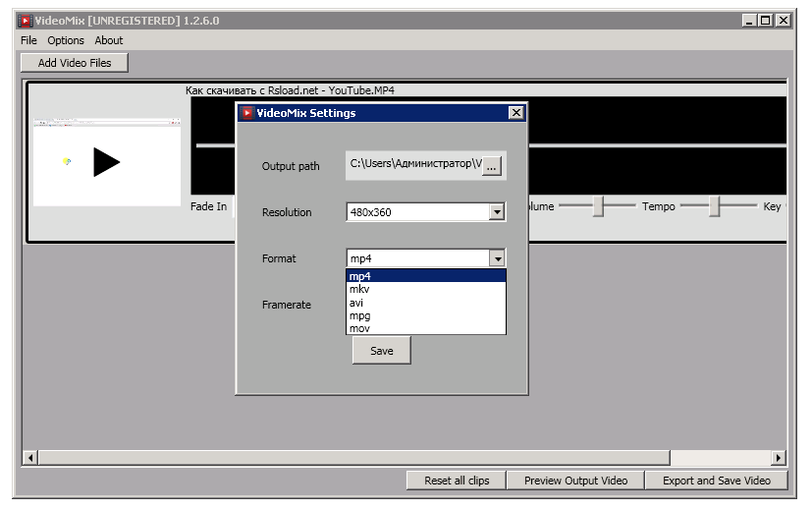This screenshot has width=812, height=510.
Task: Click the horizontal scrollbar right arrow
Action: click(779, 458)
